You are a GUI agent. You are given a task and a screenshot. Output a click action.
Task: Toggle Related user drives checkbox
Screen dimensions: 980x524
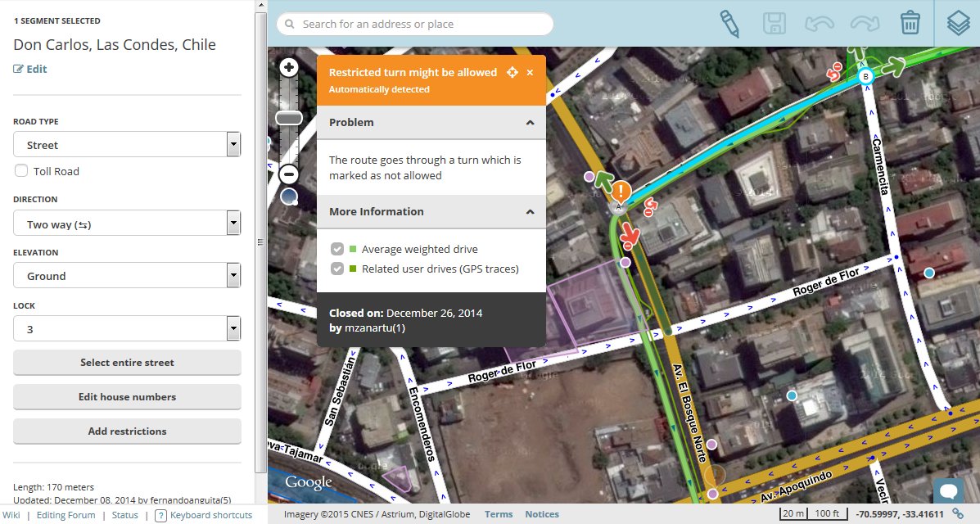(336, 269)
